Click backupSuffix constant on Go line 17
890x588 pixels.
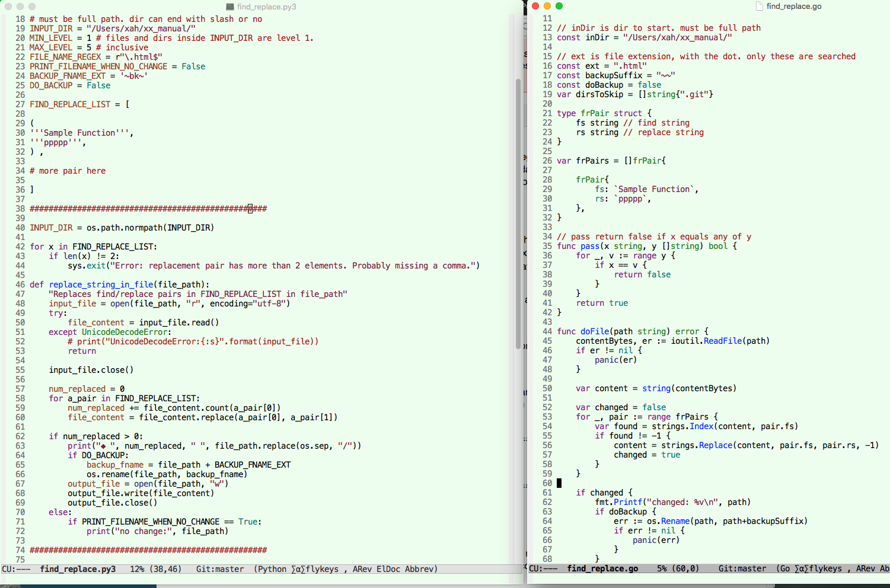614,75
